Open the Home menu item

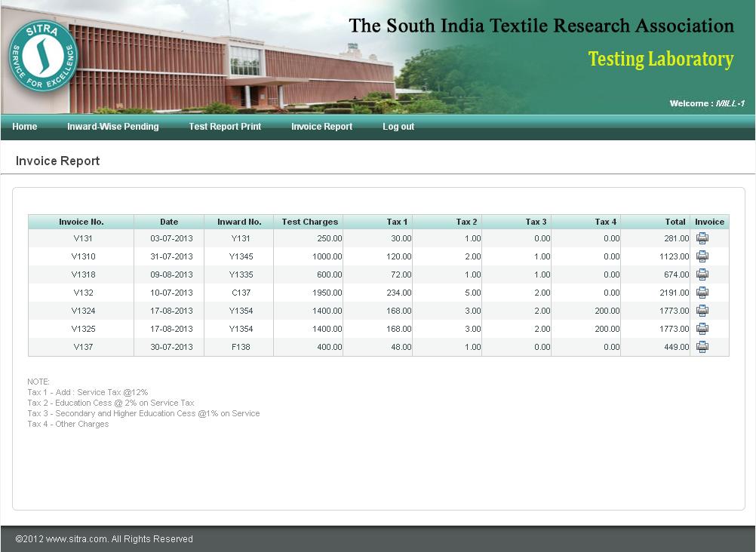pyautogui.click(x=25, y=126)
